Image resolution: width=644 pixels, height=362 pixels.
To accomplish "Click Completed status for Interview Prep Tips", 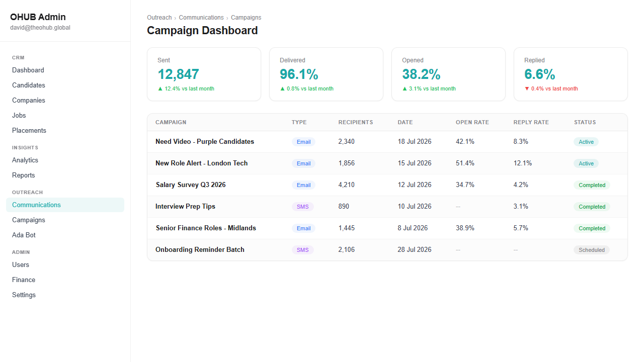I will 592,207.
